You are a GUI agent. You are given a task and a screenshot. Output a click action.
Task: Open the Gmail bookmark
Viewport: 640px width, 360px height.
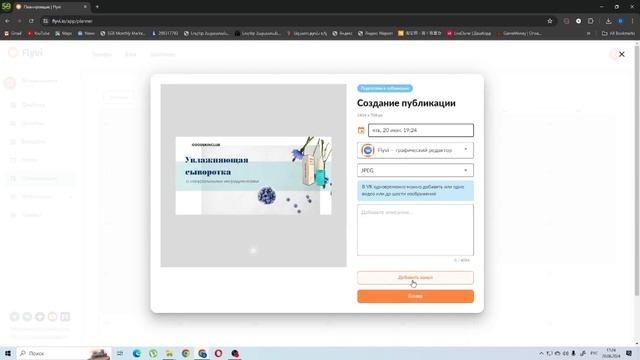(13, 33)
